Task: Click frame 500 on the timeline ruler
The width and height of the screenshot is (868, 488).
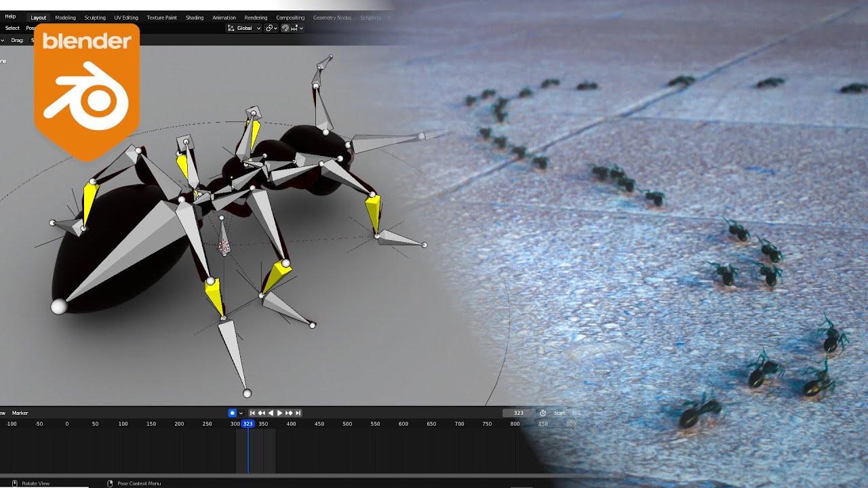Action: click(x=347, y=424)
